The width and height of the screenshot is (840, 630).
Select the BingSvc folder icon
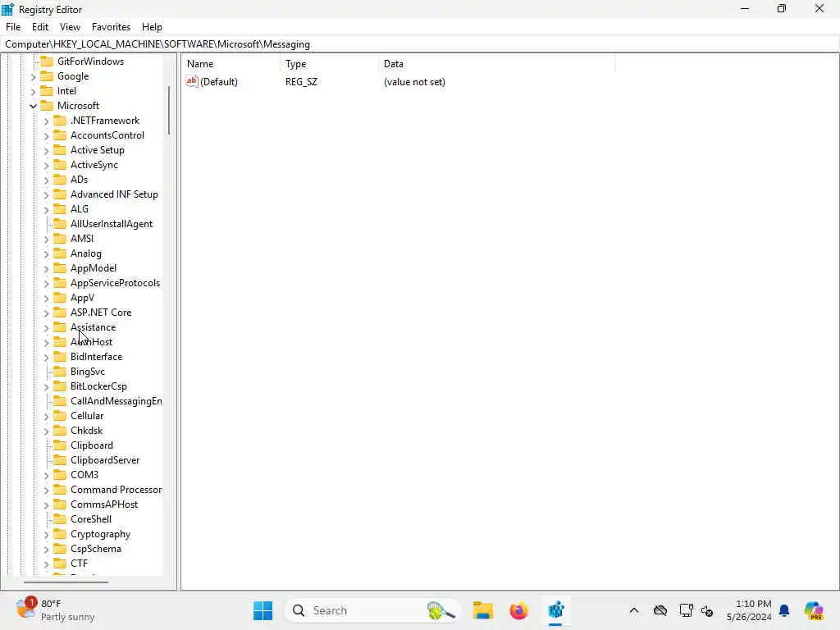coord(60,372)
